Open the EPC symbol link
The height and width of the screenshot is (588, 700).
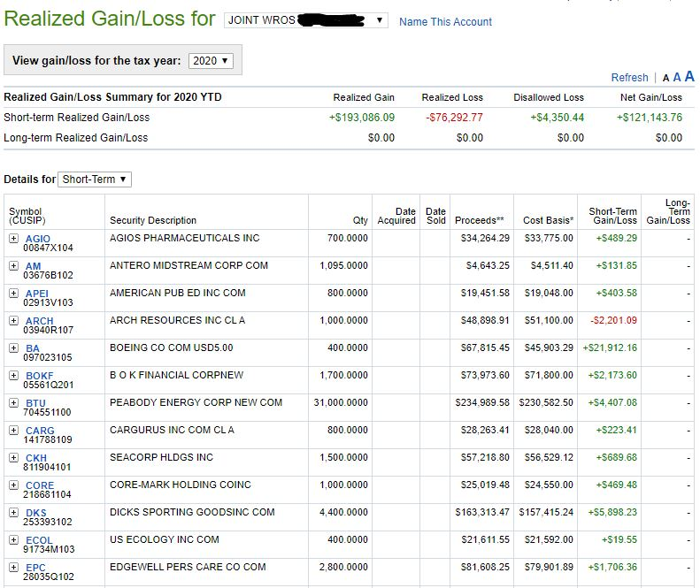click(35, 568)
